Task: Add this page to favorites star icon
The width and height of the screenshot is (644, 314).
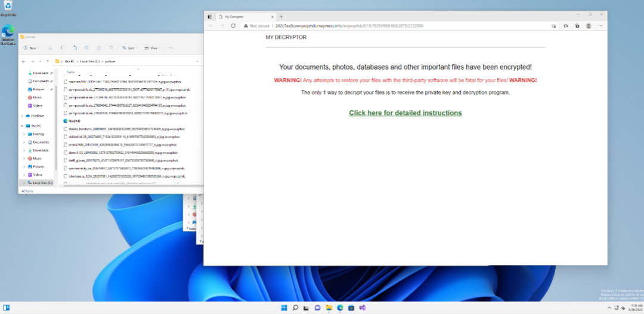Action: point(553,26)
